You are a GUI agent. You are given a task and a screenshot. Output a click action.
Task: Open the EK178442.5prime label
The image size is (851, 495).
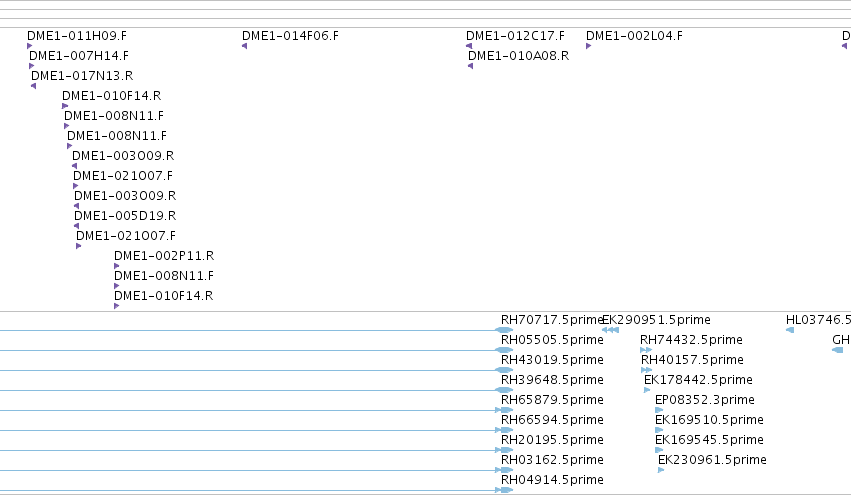[x=698, y=379]
